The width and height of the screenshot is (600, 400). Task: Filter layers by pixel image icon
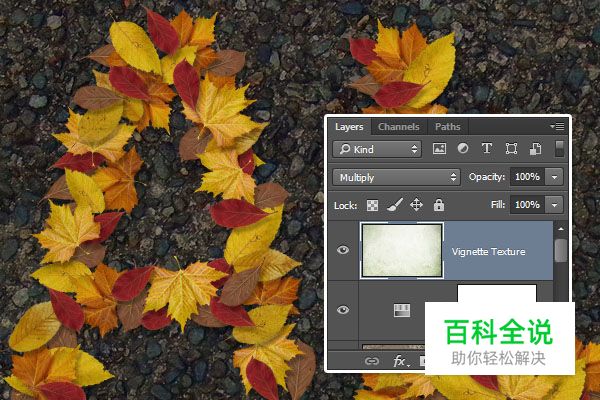pos(439,149)
